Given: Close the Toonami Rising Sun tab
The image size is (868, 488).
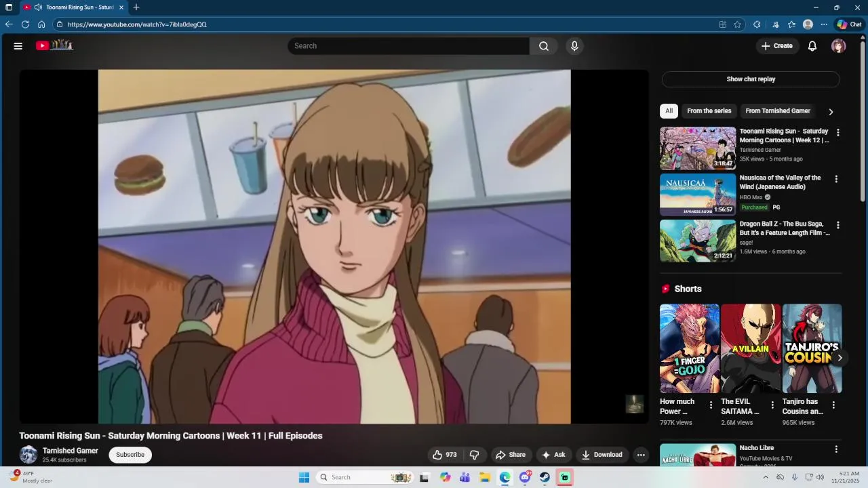Looking at the screenshot, I should click(x=121, y=7).
